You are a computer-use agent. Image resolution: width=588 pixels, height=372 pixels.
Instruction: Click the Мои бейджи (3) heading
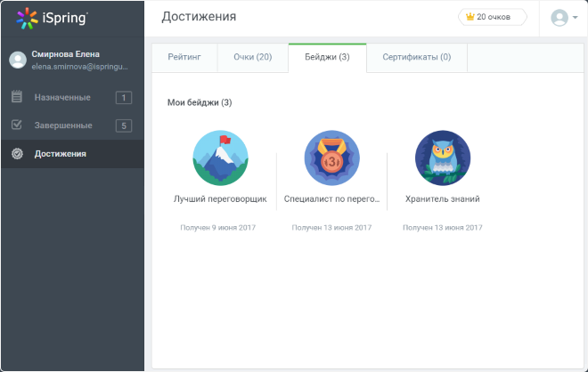point(200,102)
